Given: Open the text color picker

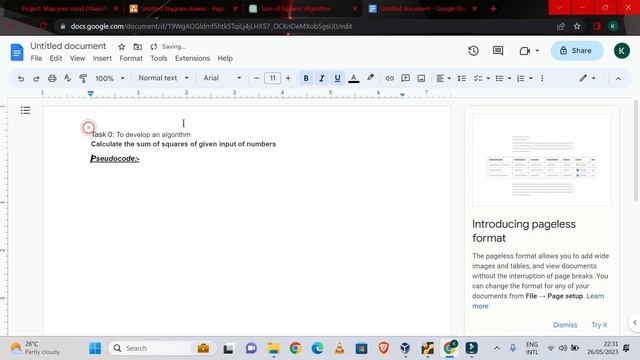Looking at the screenshot, I should 353,78.
